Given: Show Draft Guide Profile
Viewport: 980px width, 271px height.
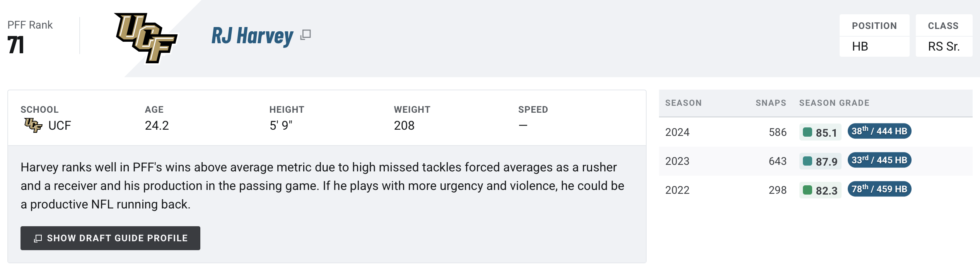Looking at the screenshot, I should click(x=110, y=238).
